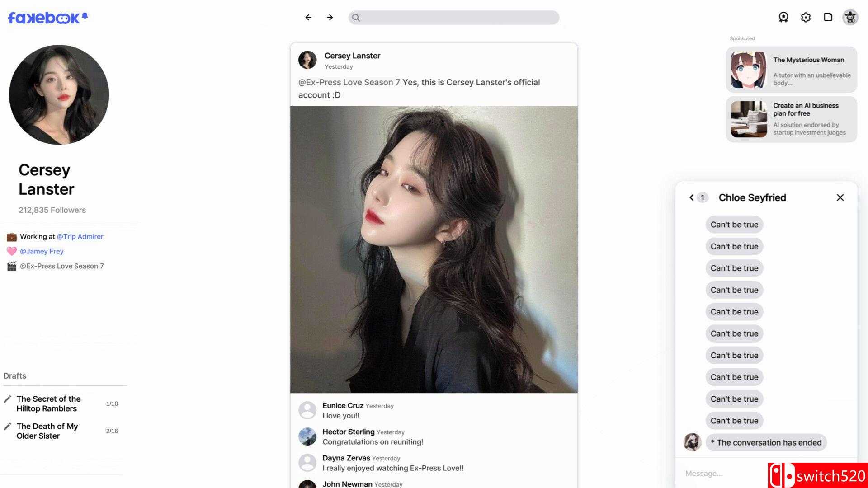Click the notes page icon

828,17
